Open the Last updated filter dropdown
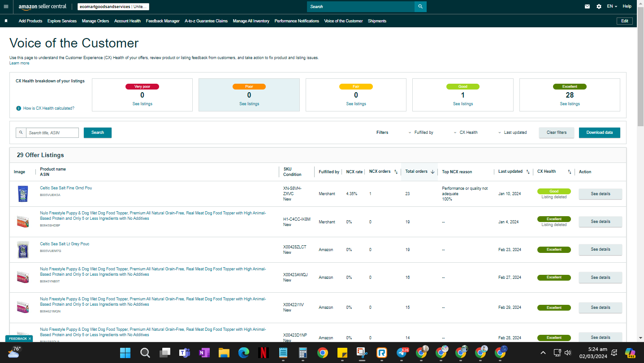 512,132
